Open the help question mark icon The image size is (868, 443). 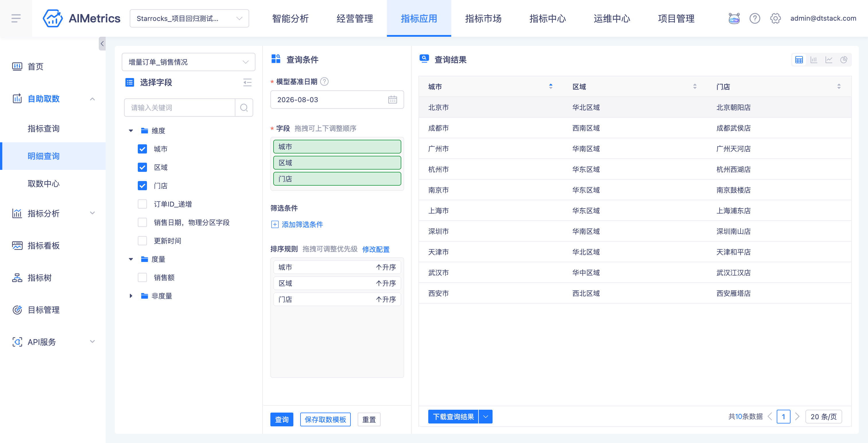pos(755,18)
